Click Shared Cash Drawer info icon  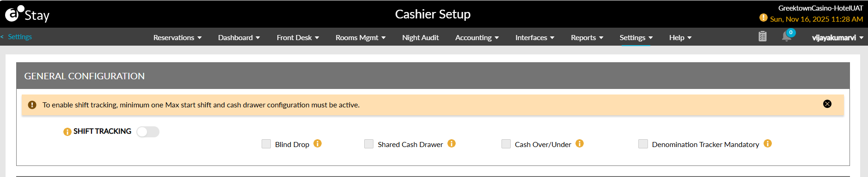pyautogui.click(x=452, y=143)
